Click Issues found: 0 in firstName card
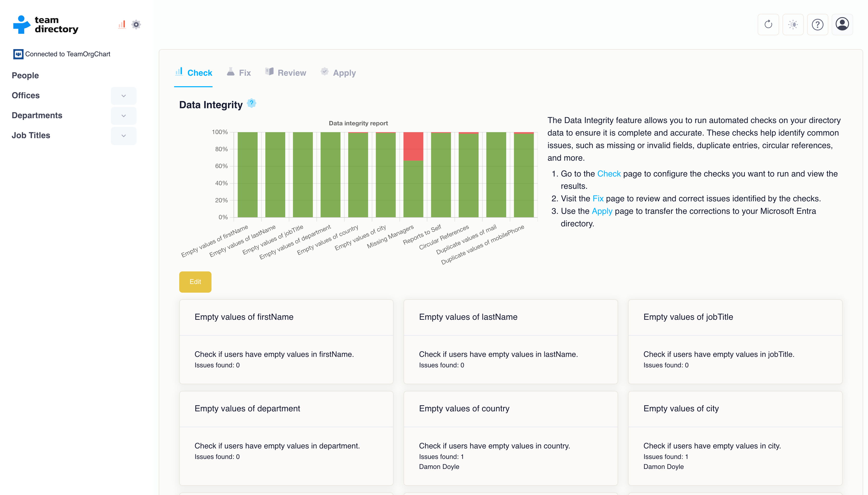The height and width of the screenshot is (495, 868). (217, 366)
